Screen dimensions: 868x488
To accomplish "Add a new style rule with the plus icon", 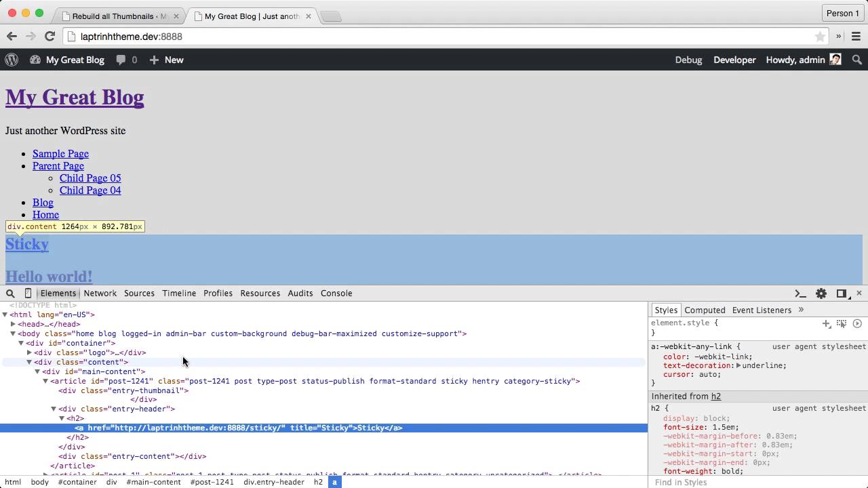I will pyautogui.click(x=827, y=324).
